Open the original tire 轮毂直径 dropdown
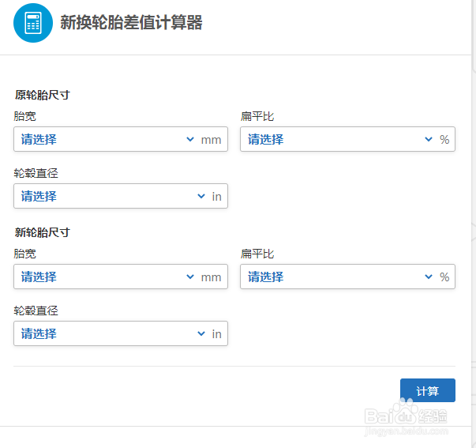Viewport: 476px width, 448px height. point(121,196)
